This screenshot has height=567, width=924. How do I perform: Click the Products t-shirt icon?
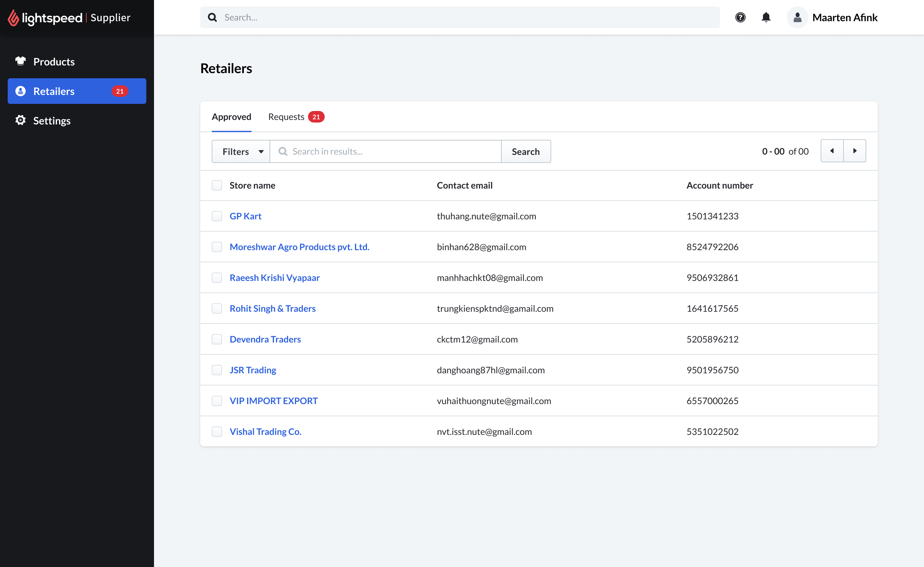[21, 61]
